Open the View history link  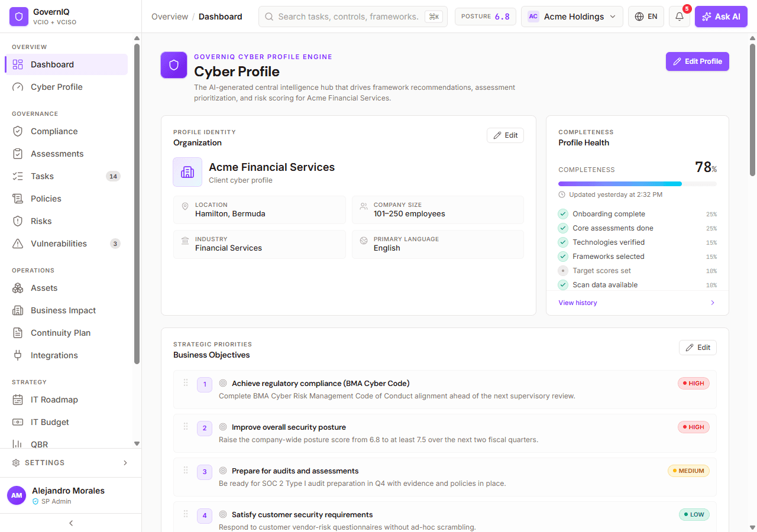pos(578,303)
